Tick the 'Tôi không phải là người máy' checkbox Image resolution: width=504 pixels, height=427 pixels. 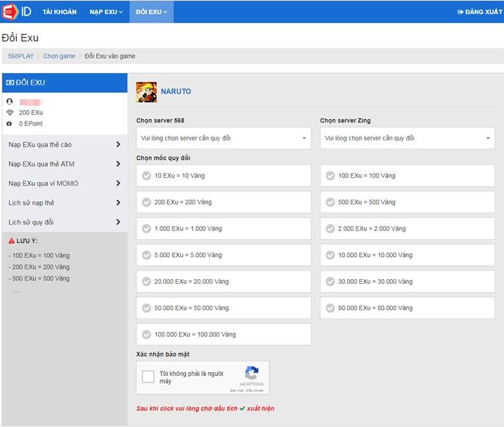(x=148, y=377)
